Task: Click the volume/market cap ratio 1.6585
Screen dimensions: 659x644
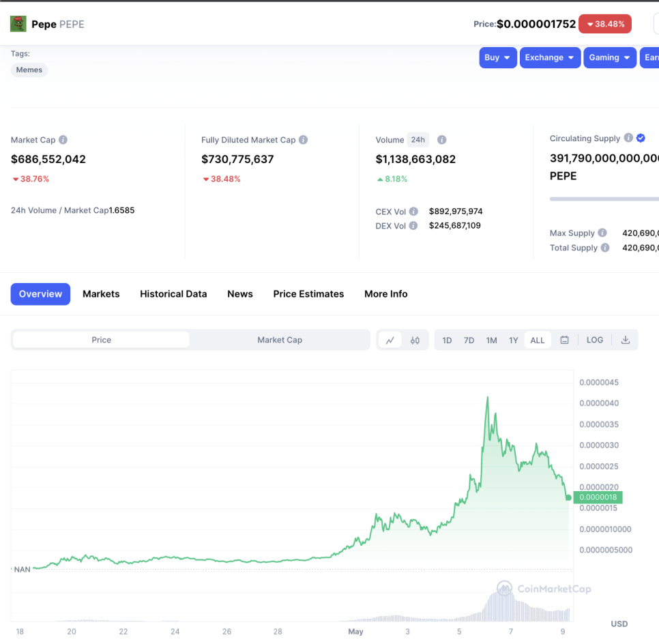Action: coord(122,210)
